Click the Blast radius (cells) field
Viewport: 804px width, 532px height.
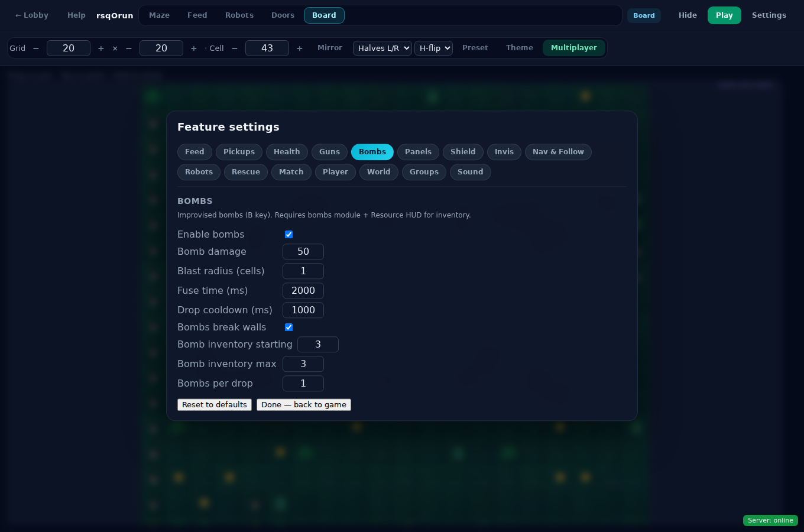click(303, 271)
